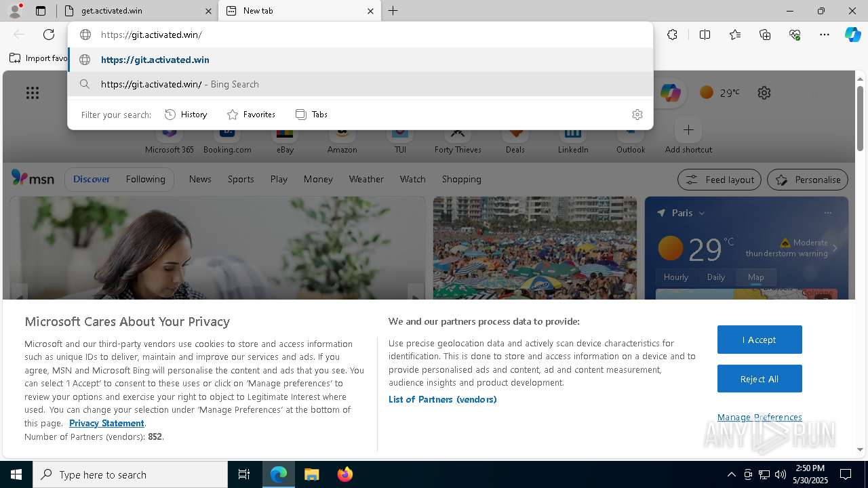Refresh the page

pos(49,35)
